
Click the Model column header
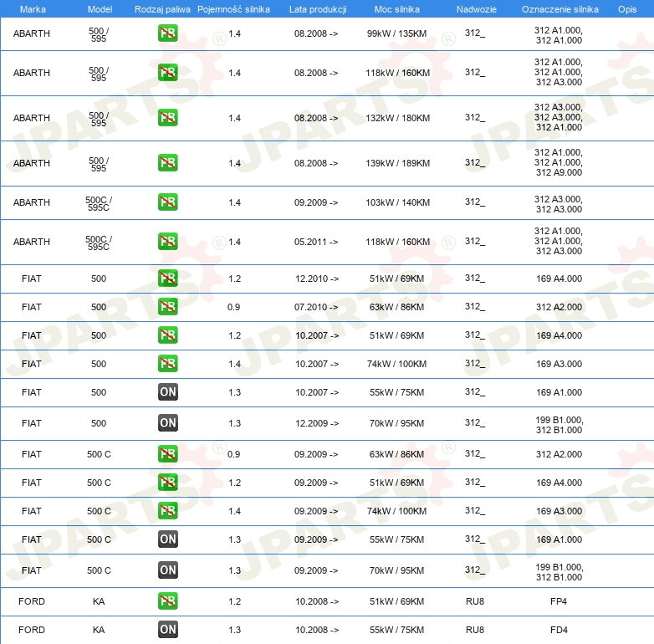point(100,9)
